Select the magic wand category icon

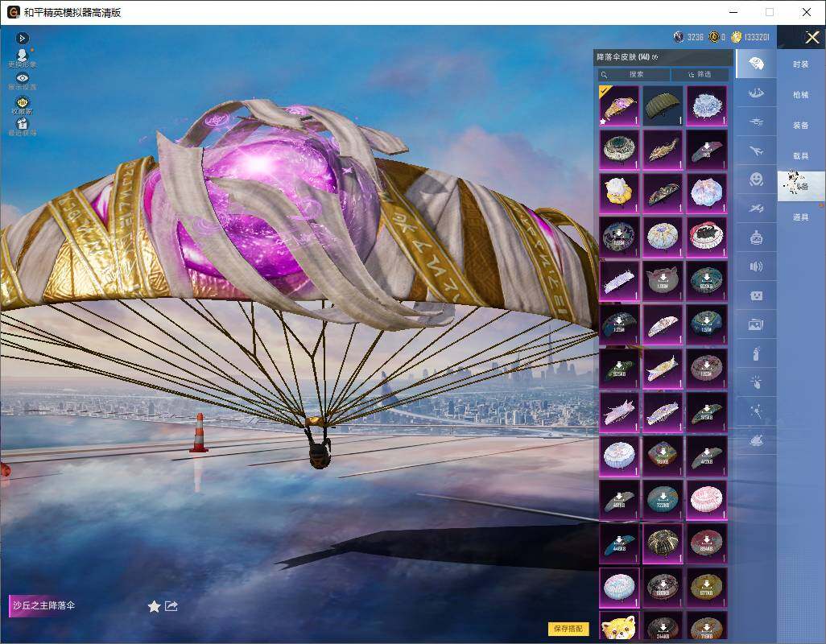[756, 412]
